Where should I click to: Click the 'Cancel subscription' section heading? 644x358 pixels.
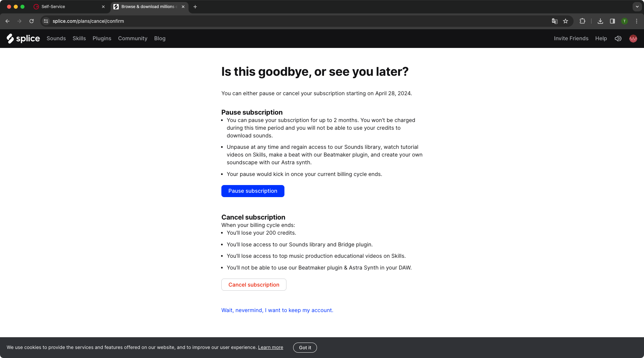[253, 217]
